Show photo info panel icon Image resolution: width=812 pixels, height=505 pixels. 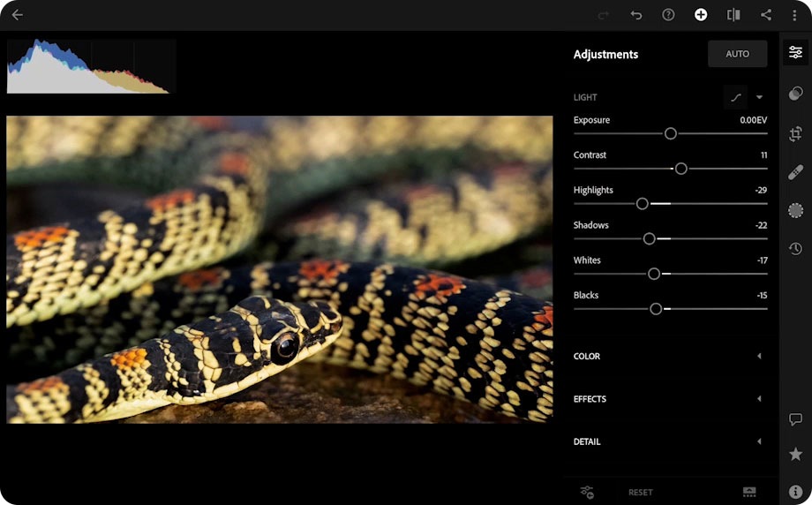pos(795,492)
